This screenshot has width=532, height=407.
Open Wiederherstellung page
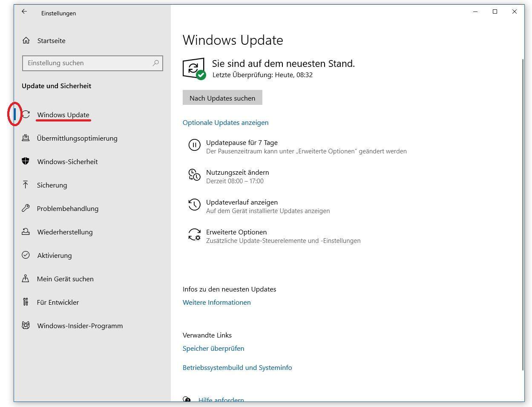click(65, 232)
